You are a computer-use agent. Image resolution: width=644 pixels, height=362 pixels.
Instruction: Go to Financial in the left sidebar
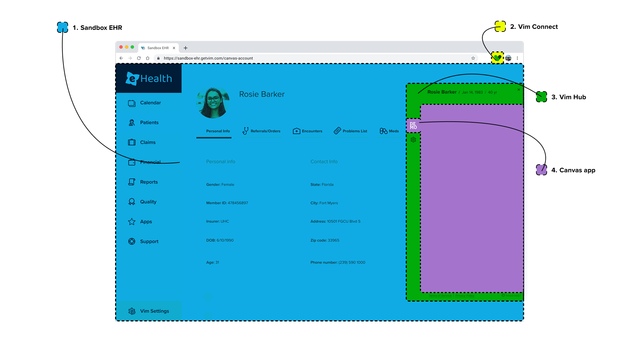click(x=145, y=162)
